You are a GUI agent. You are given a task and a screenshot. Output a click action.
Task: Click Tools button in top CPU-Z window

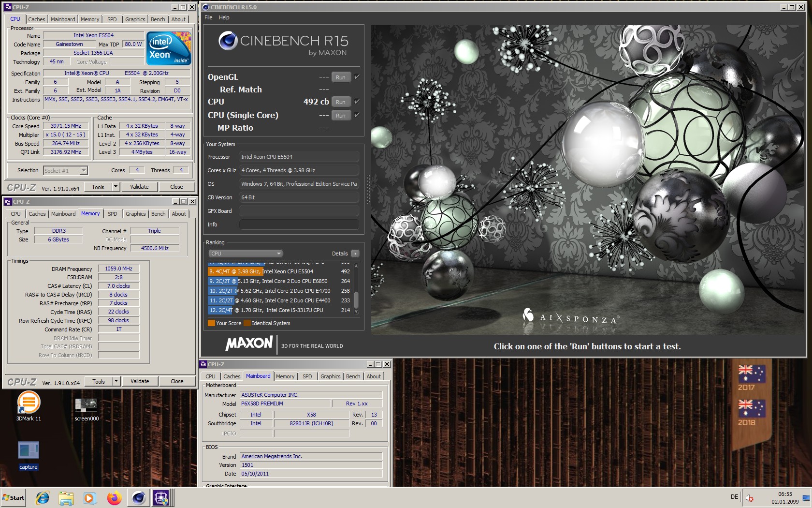coord(98,187)
